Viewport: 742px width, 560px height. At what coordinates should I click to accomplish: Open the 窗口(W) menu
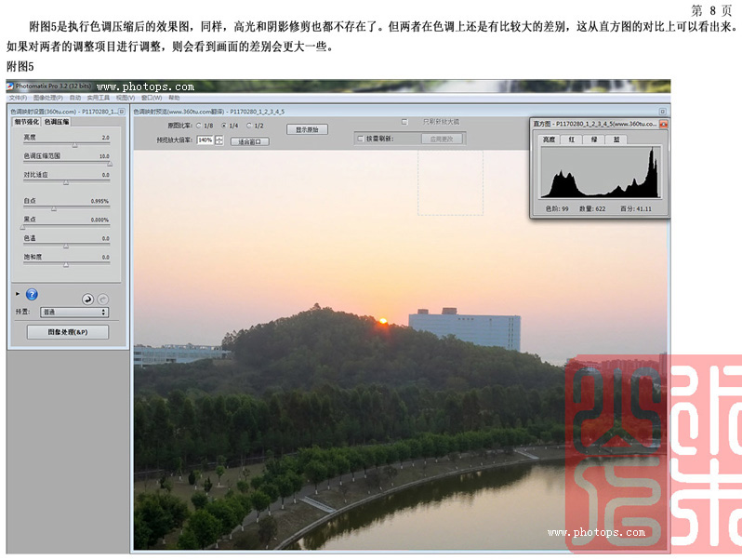[152, 98]
